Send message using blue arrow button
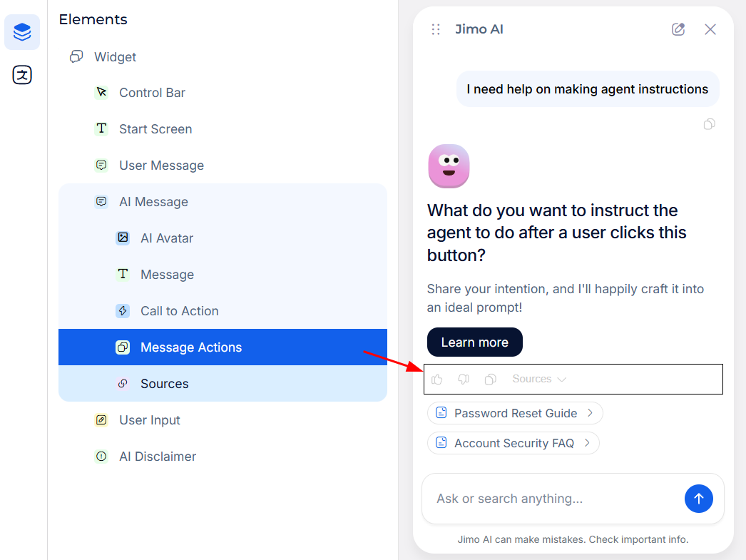Screen dimensions: 746x560 (698, 499)
